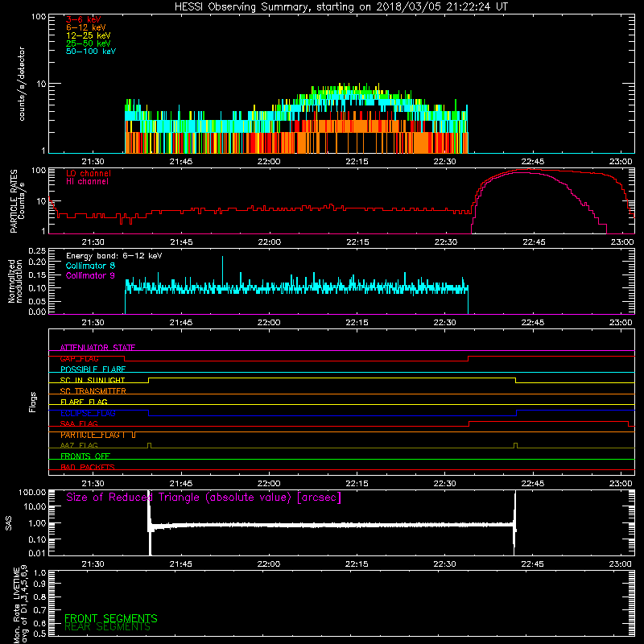Image resolution: width=644 pixels, height=644 pixels.
Task: Click the GAP_FLAG label
Action: click(x=79, y=358)
